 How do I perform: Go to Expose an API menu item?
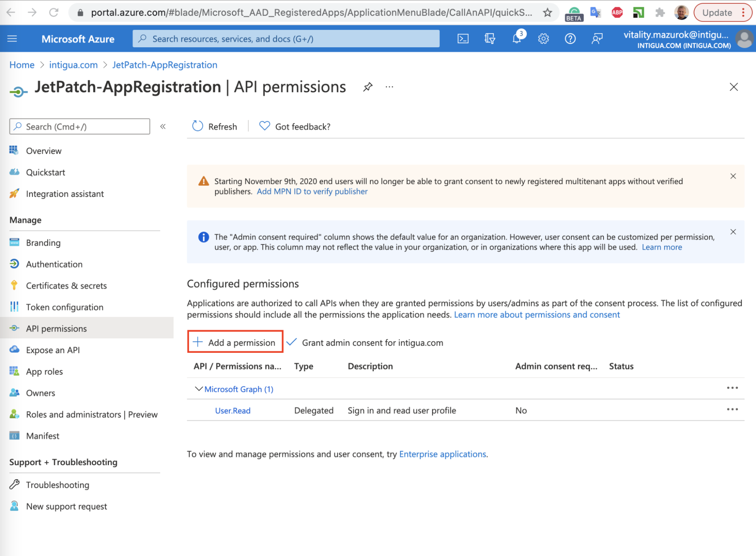[53, 350]
